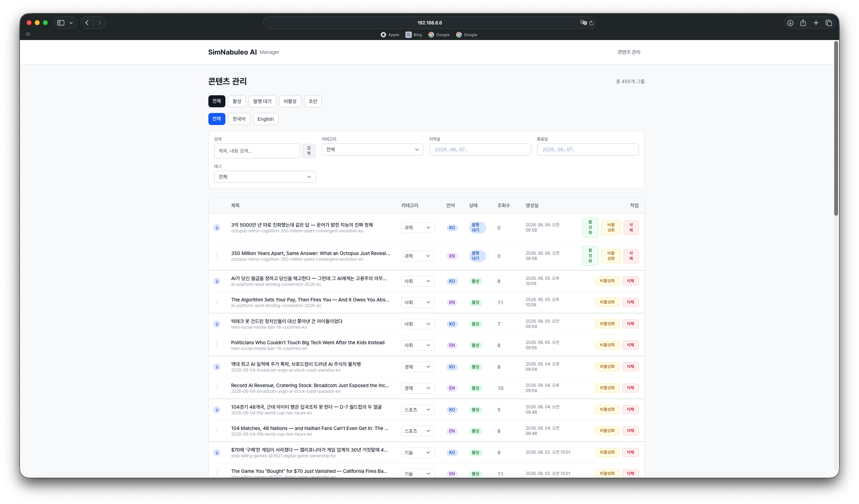The height and width of the screenshot is (504, 859).
Task: Open the 태그 filter dropdown
Action: (x=265, y=177)
